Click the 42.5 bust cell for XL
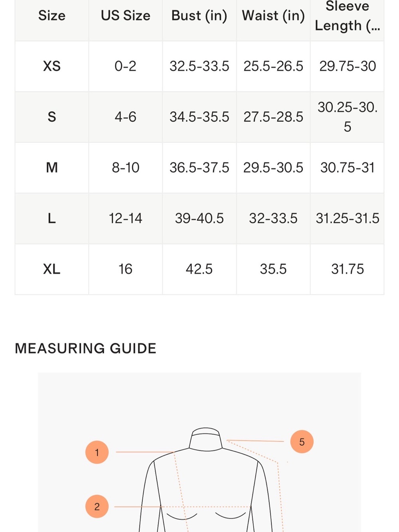The image size is (399, 532). 199,269
